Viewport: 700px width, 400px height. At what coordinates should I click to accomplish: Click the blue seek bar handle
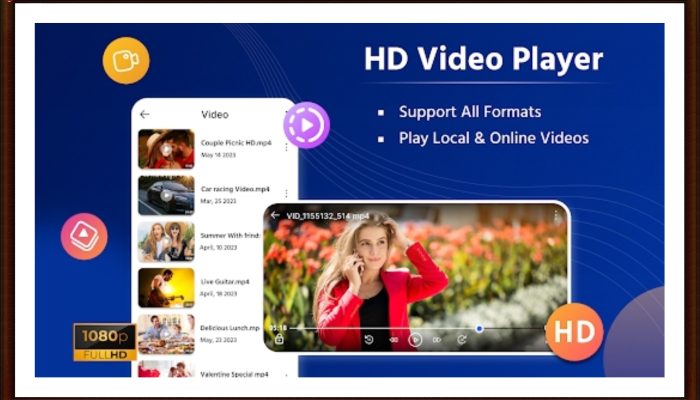click(x=479, y=329)
